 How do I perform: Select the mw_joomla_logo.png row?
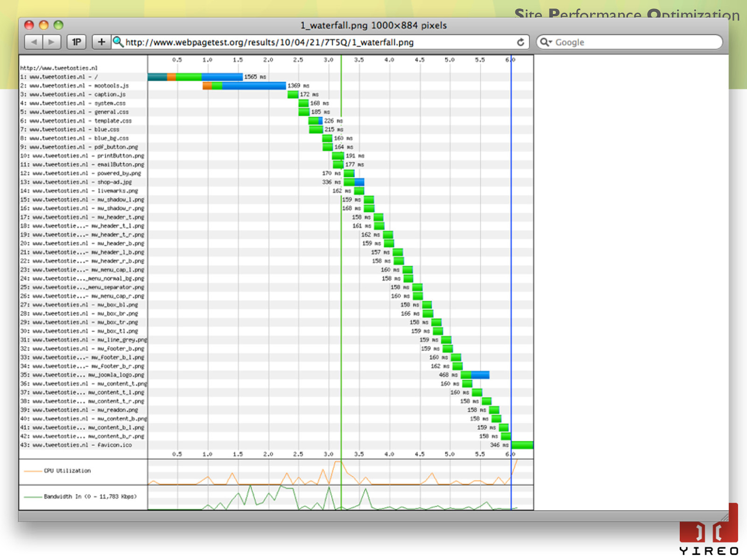tap(276, 375)
